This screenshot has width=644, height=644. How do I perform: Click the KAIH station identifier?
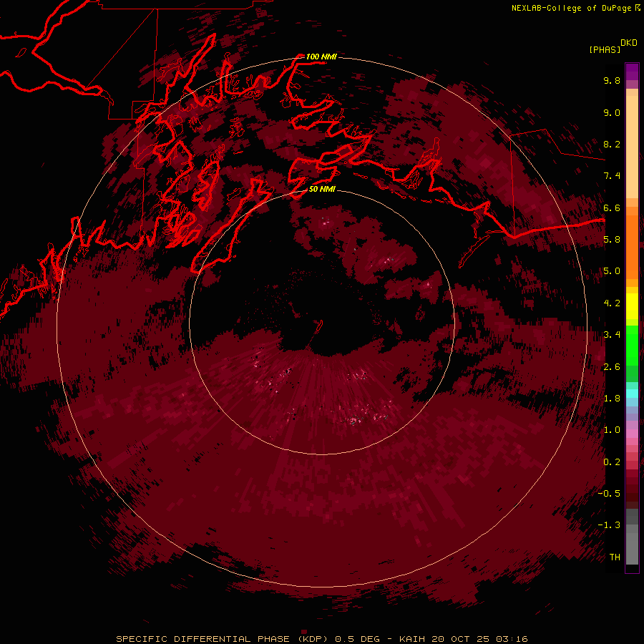tap(413, 639)
